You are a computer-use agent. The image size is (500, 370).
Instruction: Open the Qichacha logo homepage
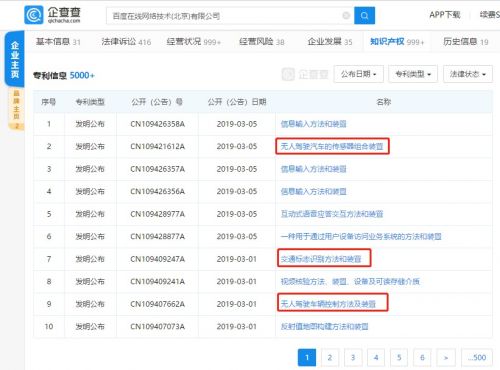pyautogui.click(x=53, y=15)
